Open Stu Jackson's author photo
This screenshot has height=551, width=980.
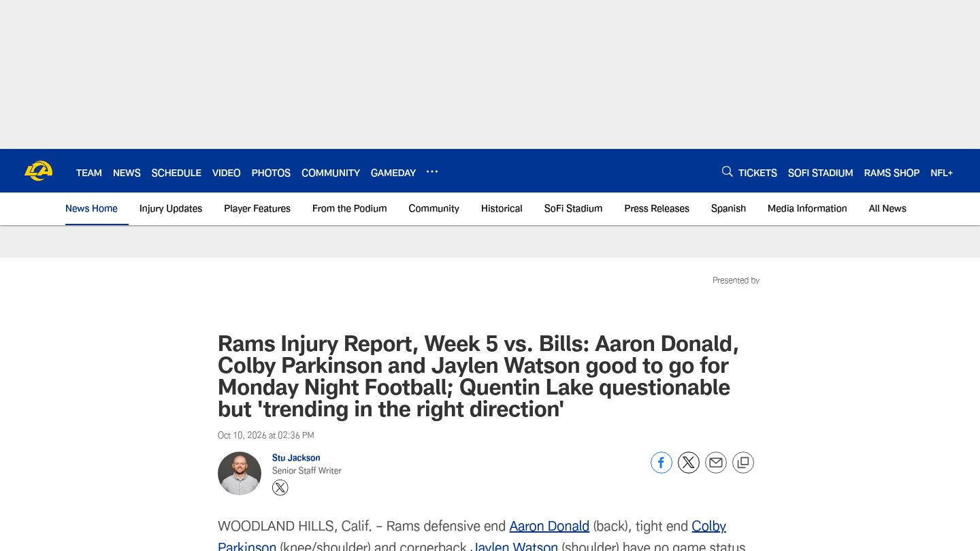(x=240, y=473)
